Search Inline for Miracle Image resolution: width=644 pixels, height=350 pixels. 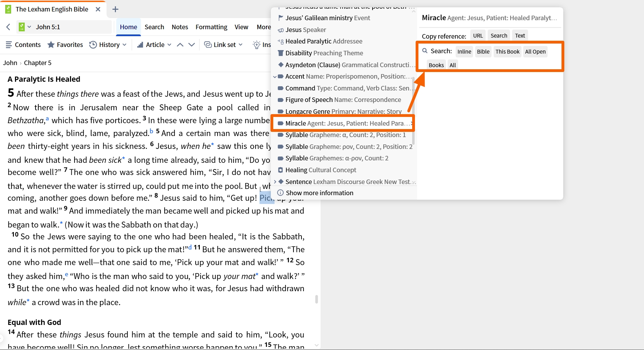[x=464, y=51]
